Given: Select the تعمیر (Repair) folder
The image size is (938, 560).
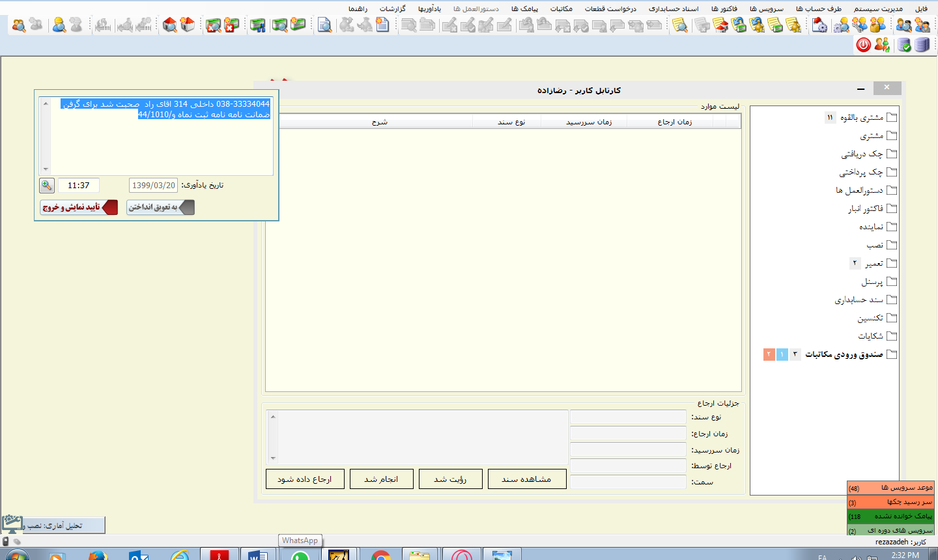Looking at the screenshot, I should click(x=874, y=264).
